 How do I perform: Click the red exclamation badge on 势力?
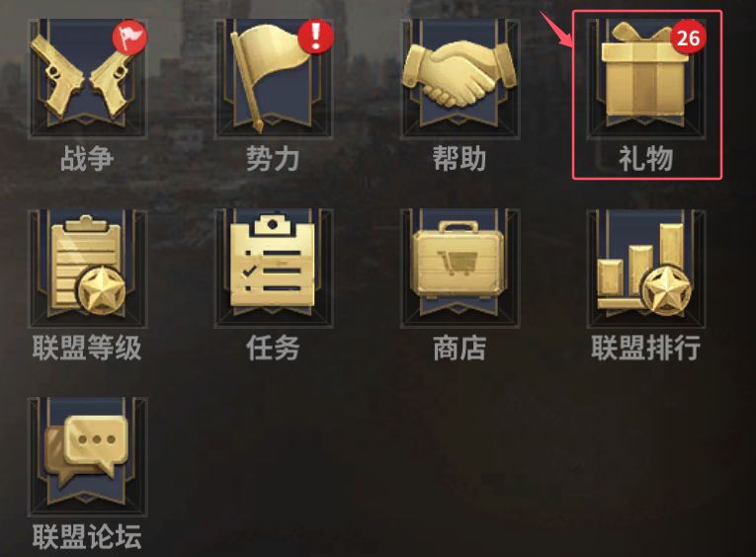click(316, 37)
